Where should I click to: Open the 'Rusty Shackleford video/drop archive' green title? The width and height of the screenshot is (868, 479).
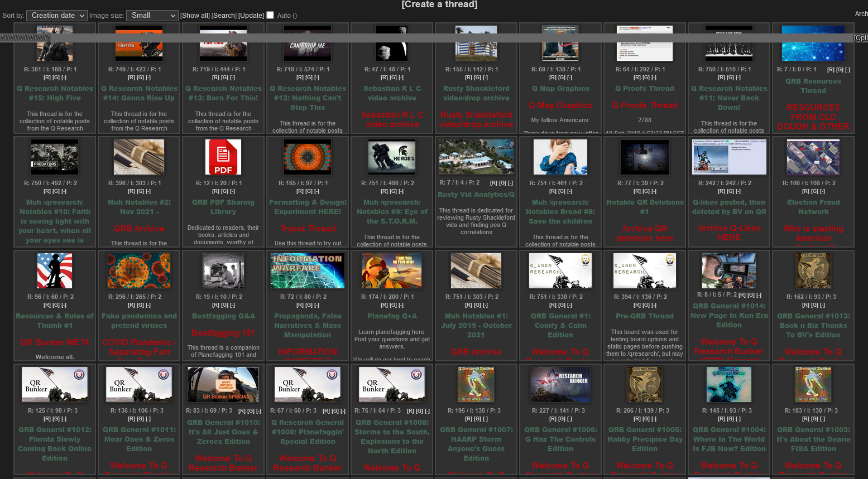(x=476, y=93)
